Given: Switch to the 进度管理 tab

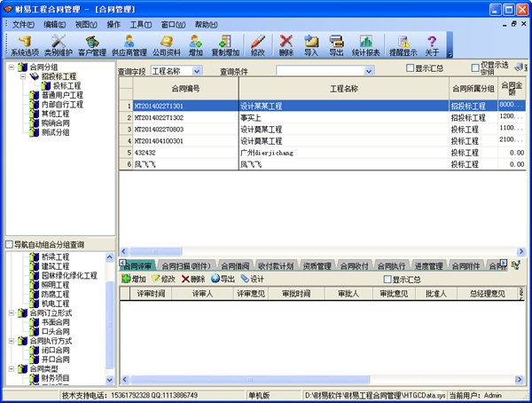Looking at the screenshot, I should pyautogui.click(x=429, y=266).
